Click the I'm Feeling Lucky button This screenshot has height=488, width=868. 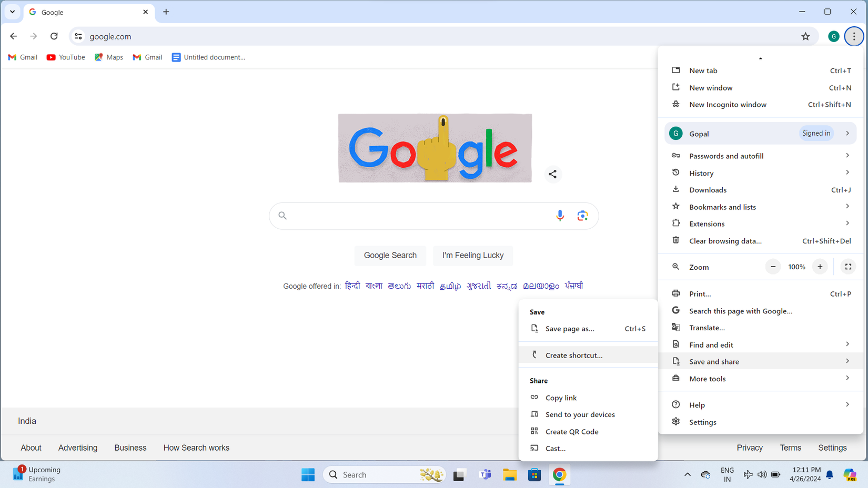click(472, 256)
